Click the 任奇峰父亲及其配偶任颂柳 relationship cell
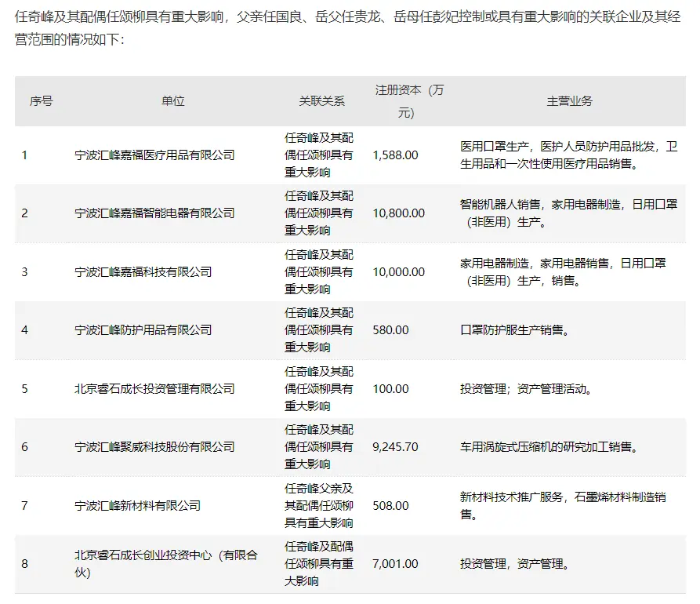 [319, 505]
